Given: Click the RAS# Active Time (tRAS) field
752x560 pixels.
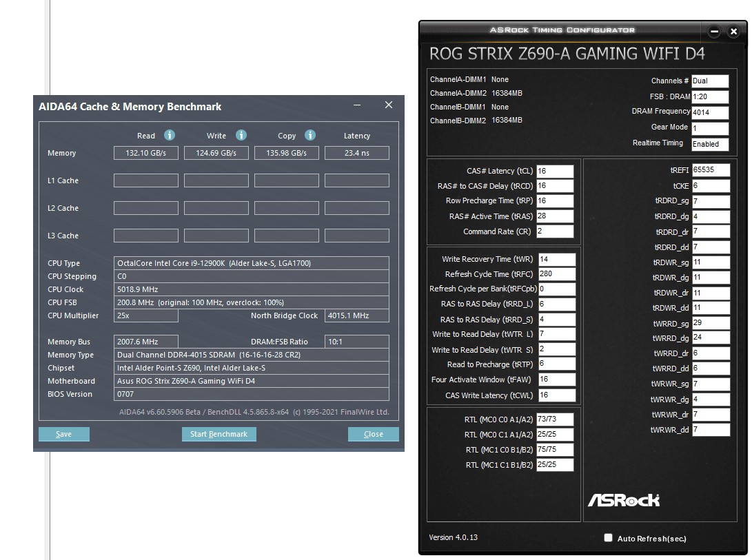Looking at the screenshot, I should click(555, 216).
